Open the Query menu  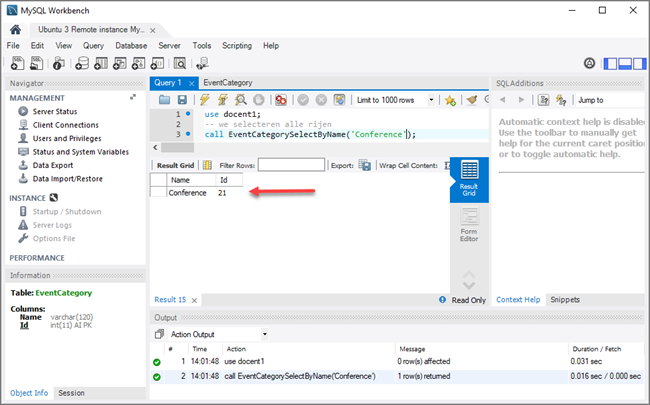93,46
